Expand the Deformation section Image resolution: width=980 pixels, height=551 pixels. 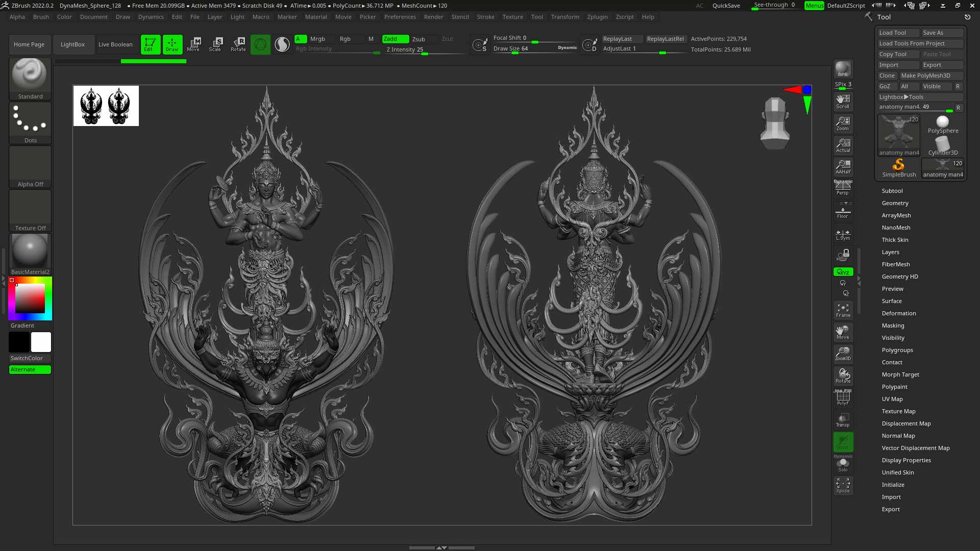click(x=898, y=313)
